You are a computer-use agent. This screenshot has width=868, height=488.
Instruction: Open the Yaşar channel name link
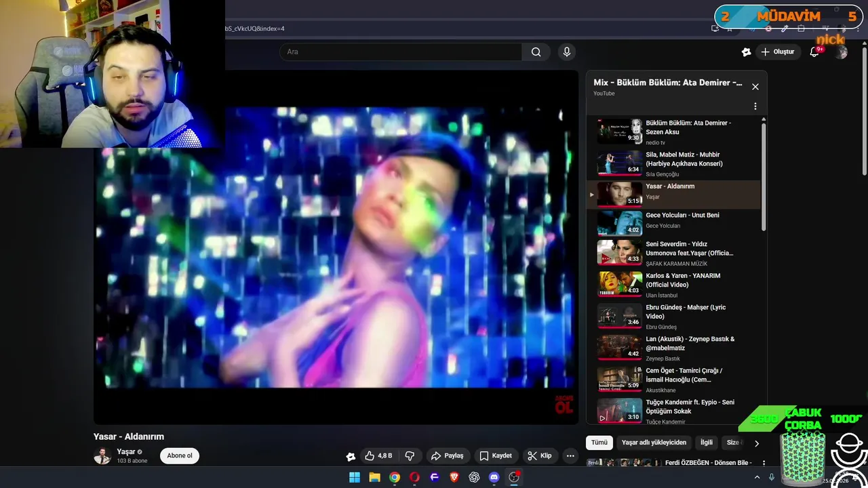tap(125, 452)
